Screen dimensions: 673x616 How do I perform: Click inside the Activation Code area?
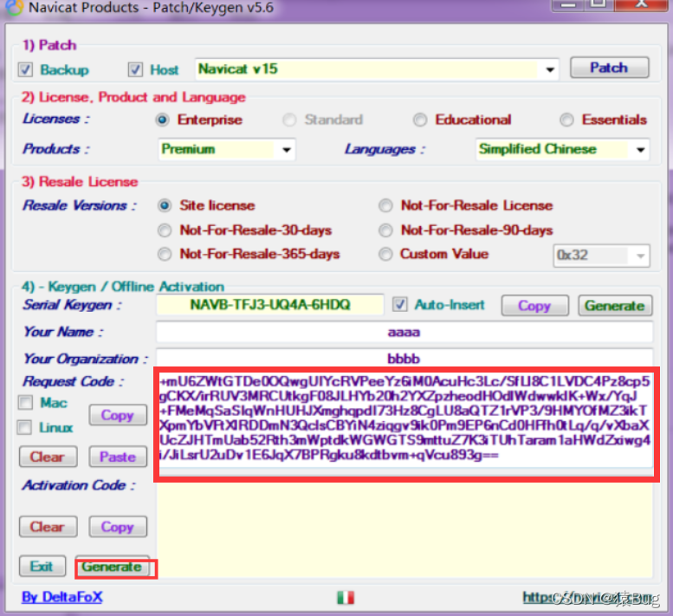point(404,529)
